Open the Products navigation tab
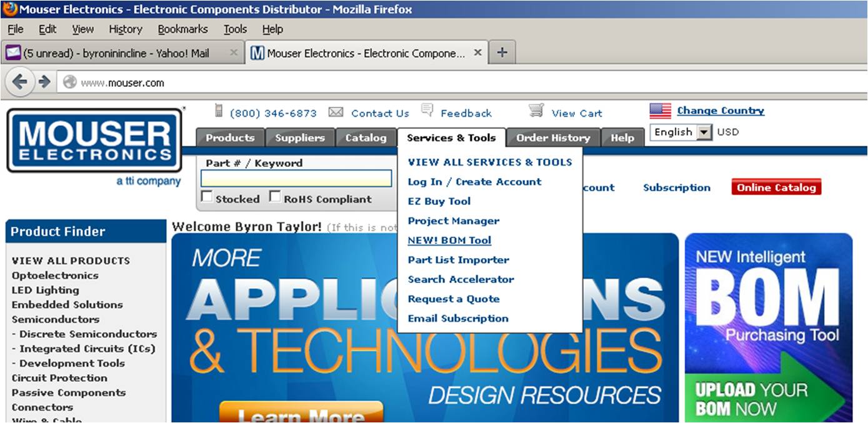Image resolution: width=868 pixels, height=423 pixels. pos(230,137)
